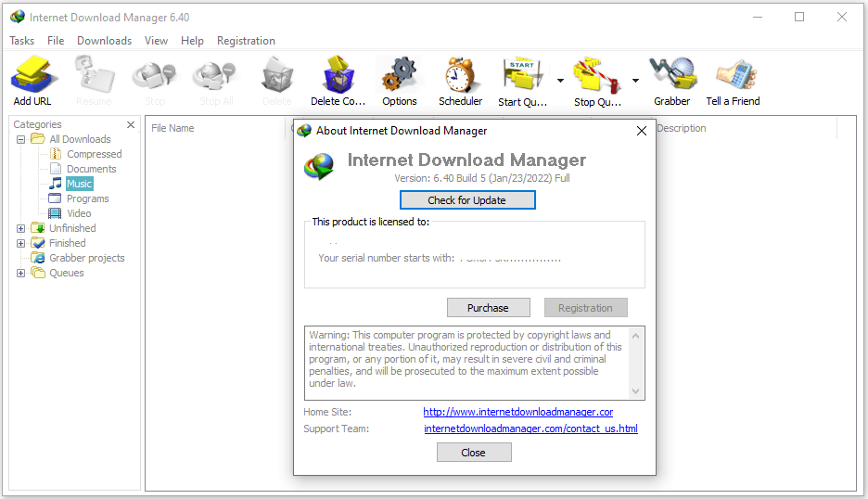Click the Start Queue toolbar icon
This screenshot has width=868, height=499.
pos(523,75)
